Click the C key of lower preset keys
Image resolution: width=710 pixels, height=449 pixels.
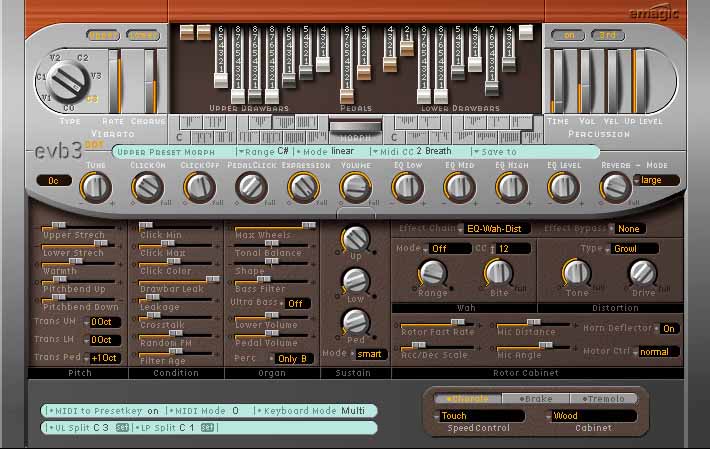pos(394,137)
